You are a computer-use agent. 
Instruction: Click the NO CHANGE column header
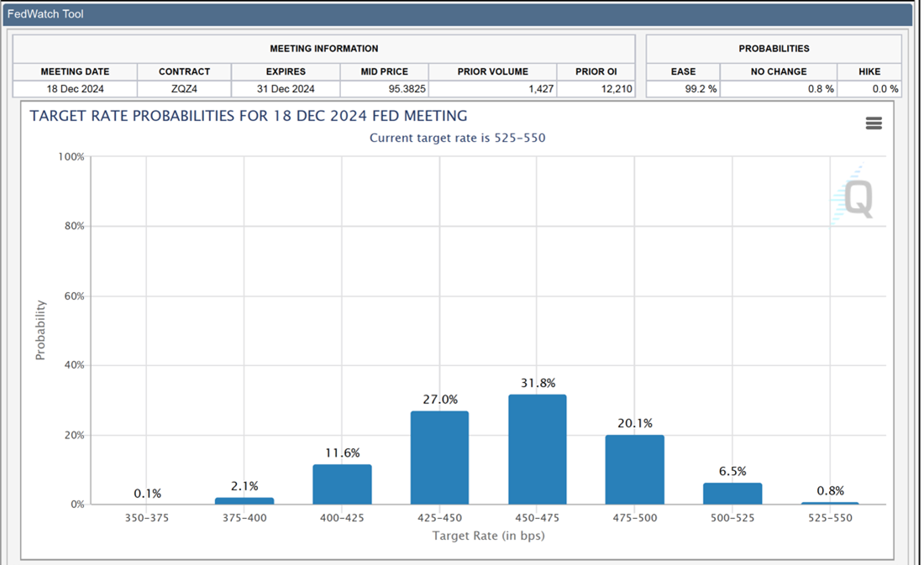tap(779, 72)
